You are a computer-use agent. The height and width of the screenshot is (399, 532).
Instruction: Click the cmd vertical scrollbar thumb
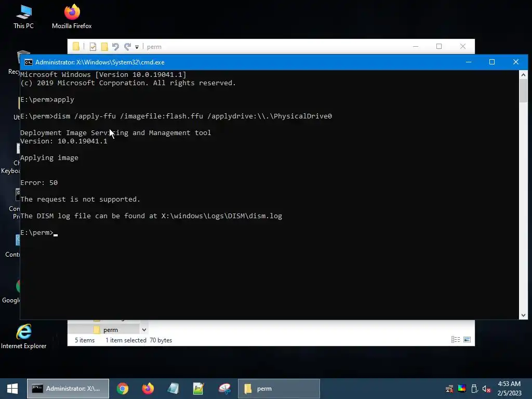pos(523,90)
